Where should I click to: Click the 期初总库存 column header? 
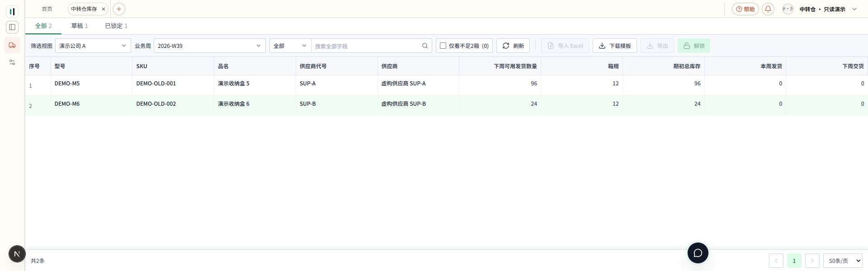(664, 66)
